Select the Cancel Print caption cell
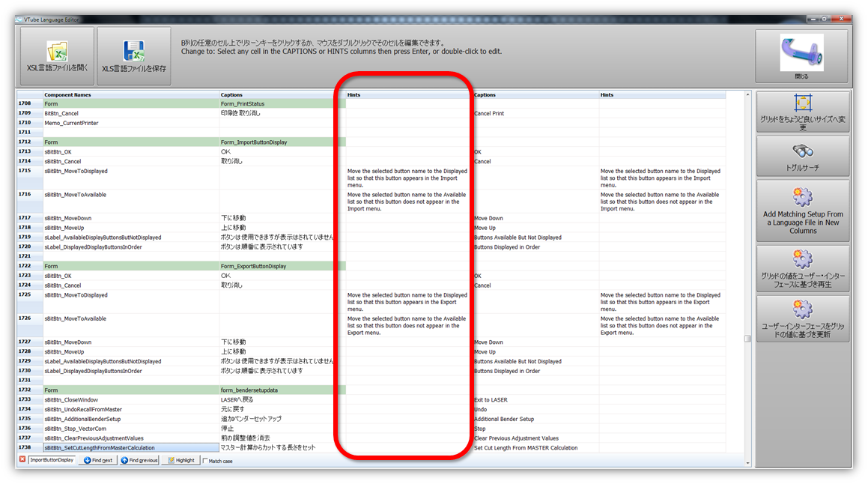The height and width of the screenshot is (484, 868). pos(535,114)
